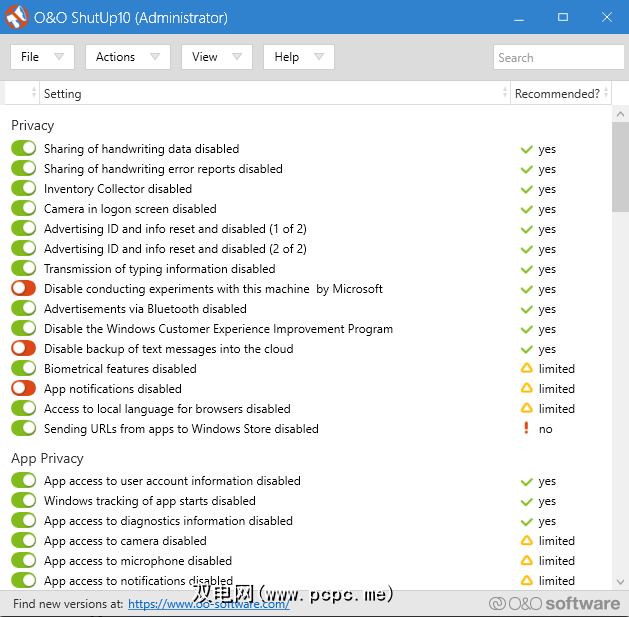Enable Disable conducting experiments by Microsoft toggle
This screenshot has height=617, width=629.
(x=23, y=289)
